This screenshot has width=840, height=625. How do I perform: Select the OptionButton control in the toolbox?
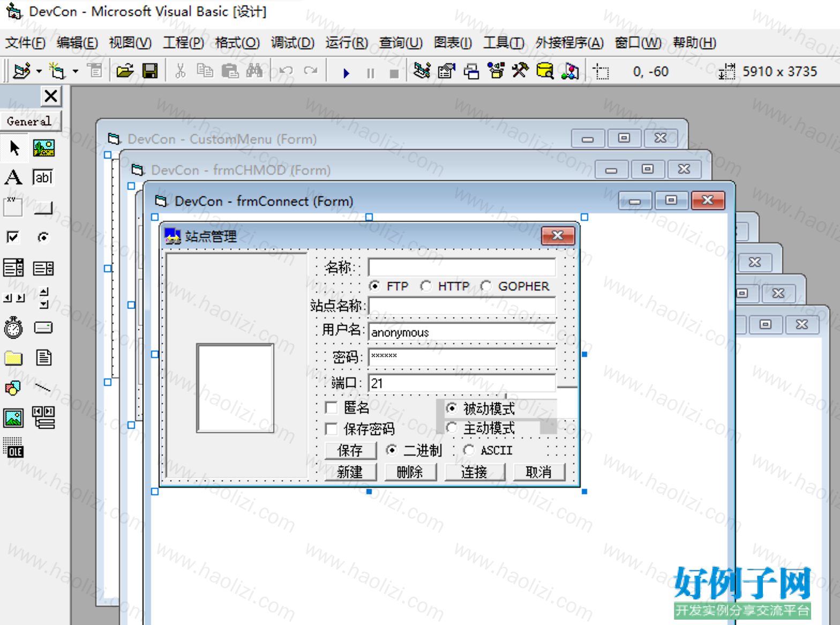[43, 237]
